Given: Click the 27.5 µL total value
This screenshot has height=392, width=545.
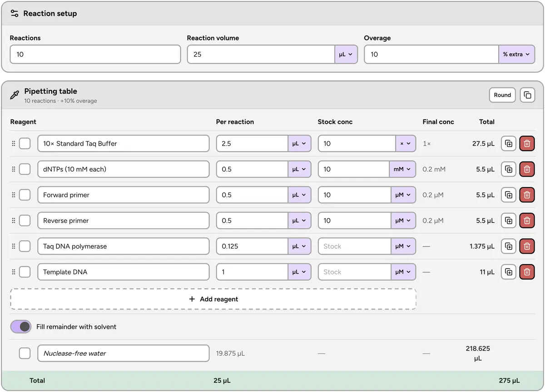Looking at the screenshot, I should (483, 143).
